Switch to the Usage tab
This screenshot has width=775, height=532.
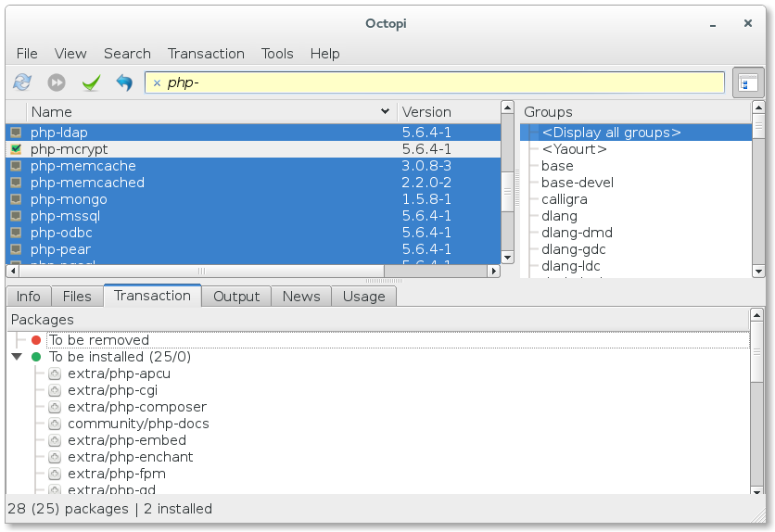pos(363,297)
